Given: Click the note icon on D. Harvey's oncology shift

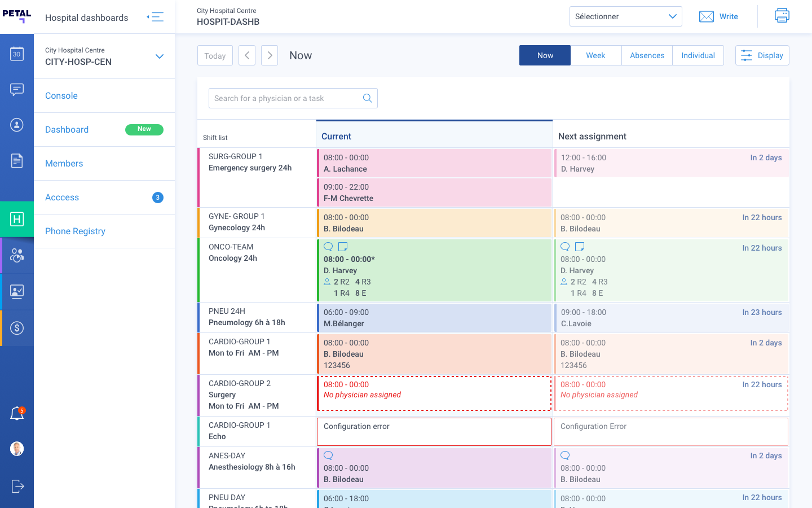Looking at the screenshot, I should pyautogui.click(x=343, y=247).
